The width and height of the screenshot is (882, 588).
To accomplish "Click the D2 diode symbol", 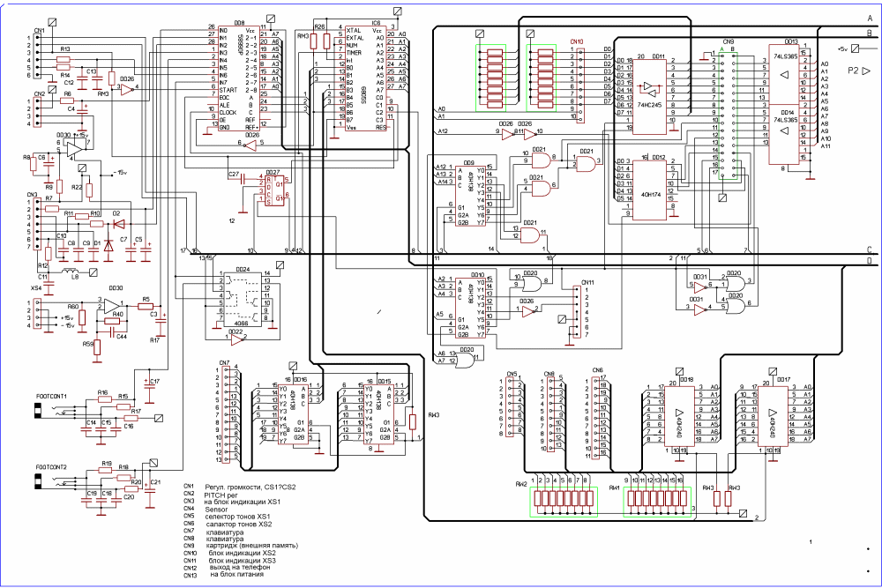I will point(115,222).
